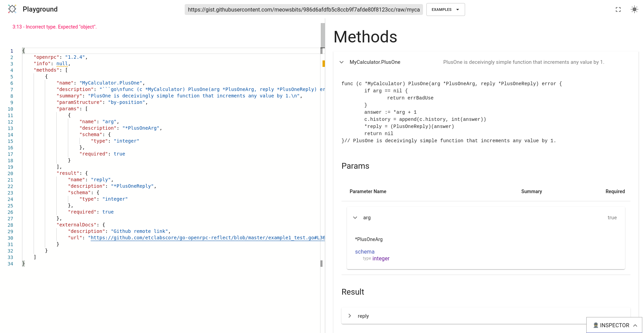Click the Required column header
Image resolution: width=644 pixels, height=333 pixels.
(x=615, y=191)
